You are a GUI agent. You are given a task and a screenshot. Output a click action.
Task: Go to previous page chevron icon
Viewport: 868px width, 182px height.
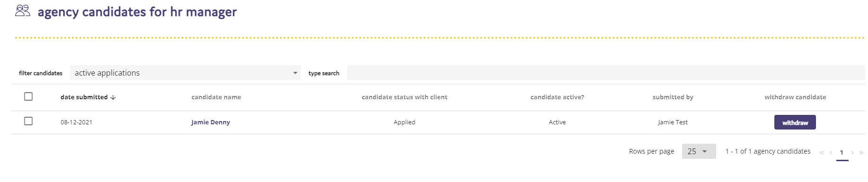pos(831,153)
